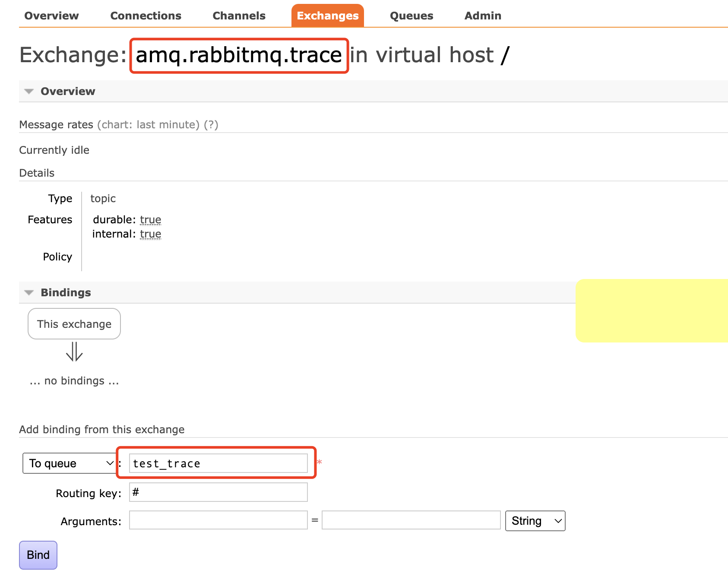This screenshot has height=577, width=728.
Task: Click the durable 'true' value
Action: [x=150, y=220]
